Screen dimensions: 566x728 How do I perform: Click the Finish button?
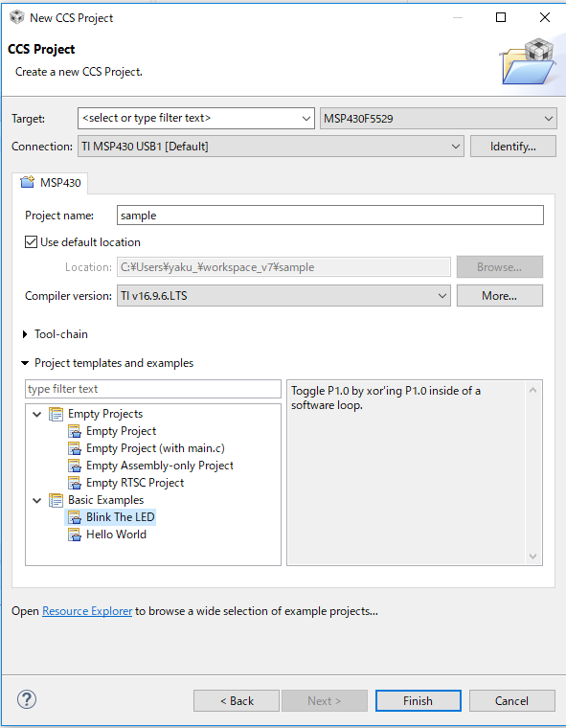[x=418, y=700]
